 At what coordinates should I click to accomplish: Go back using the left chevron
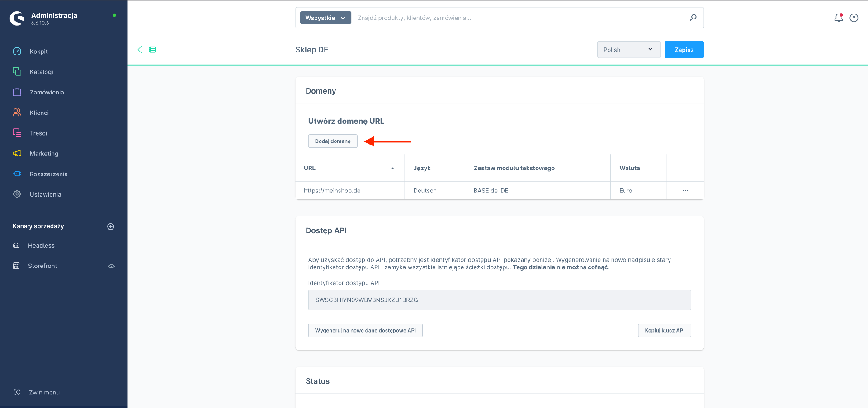point(140,50)
